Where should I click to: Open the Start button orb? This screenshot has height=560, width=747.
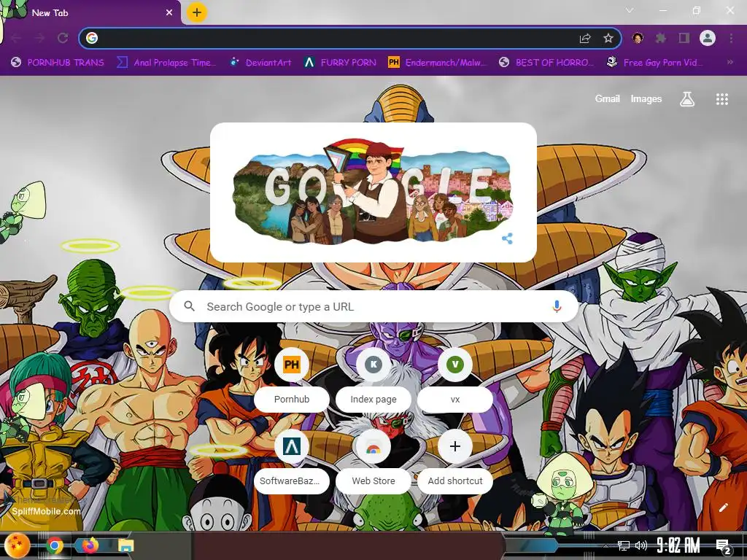[x=16, y=545]
